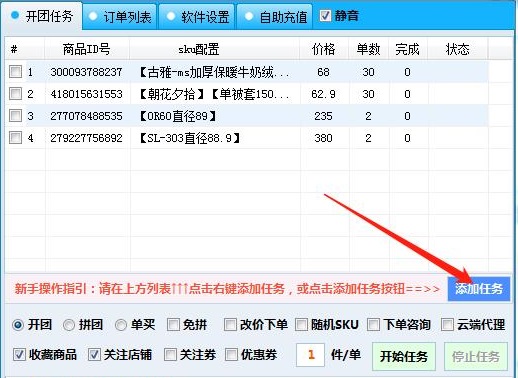Uncheck the 关注店铺 checkbox
Viewport: 518px width, 378px height.
[94, 355]
